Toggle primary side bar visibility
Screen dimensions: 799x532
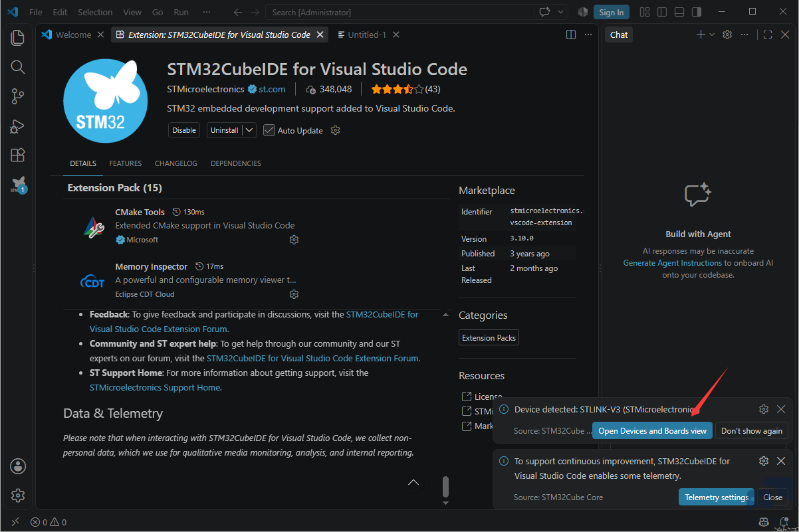[x=662, y=12]
